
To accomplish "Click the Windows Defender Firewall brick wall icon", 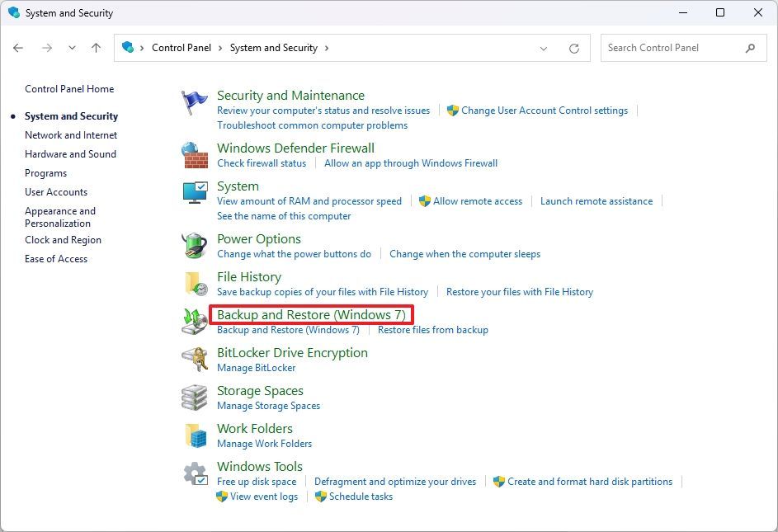I will pos(195,155).
